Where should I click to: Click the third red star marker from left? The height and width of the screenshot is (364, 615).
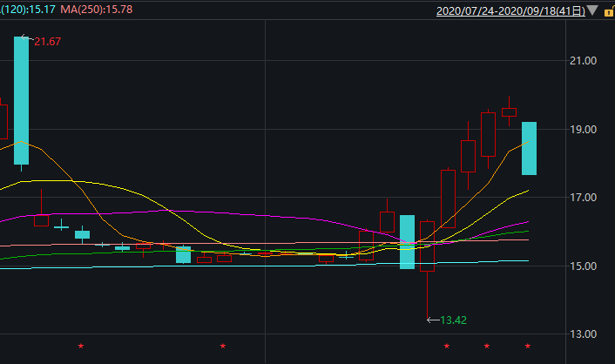[x=447, y=346]
